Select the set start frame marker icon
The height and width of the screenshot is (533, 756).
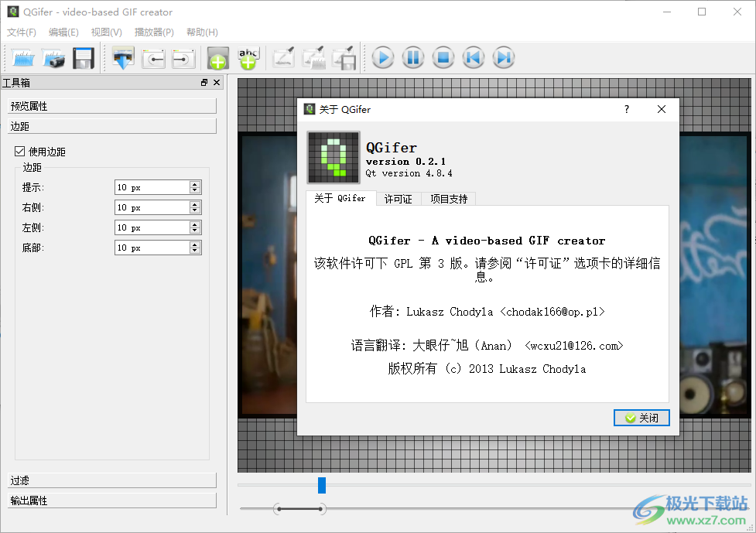(x=152, y=57)
